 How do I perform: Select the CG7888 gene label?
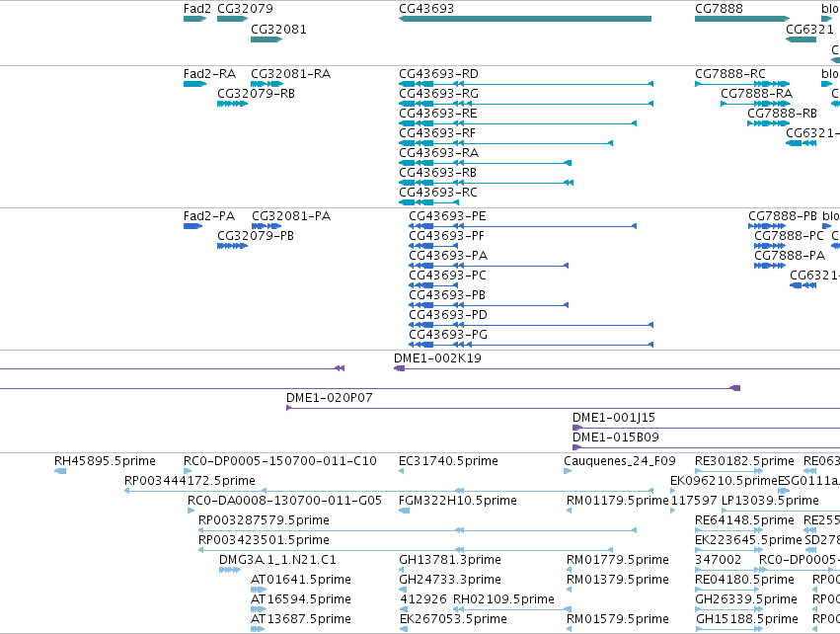719,9
